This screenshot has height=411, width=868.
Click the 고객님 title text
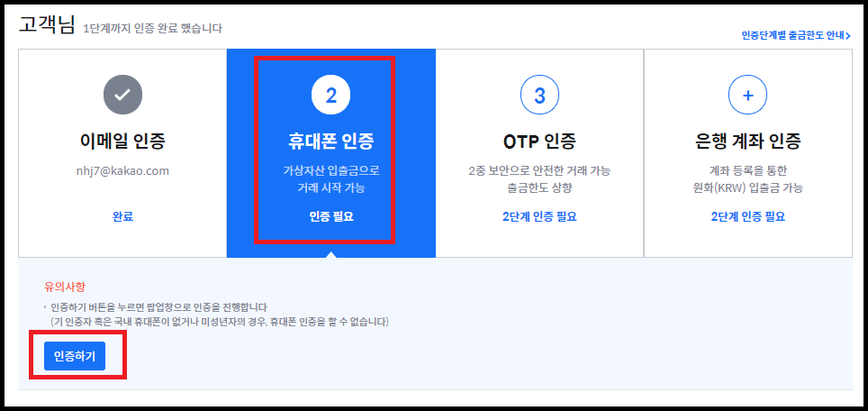[46, 25]
